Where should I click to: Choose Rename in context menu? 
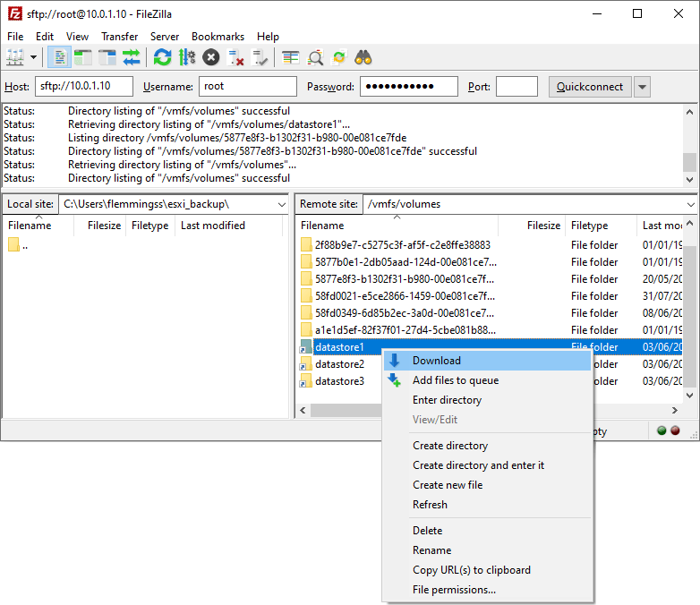(488, 550)
